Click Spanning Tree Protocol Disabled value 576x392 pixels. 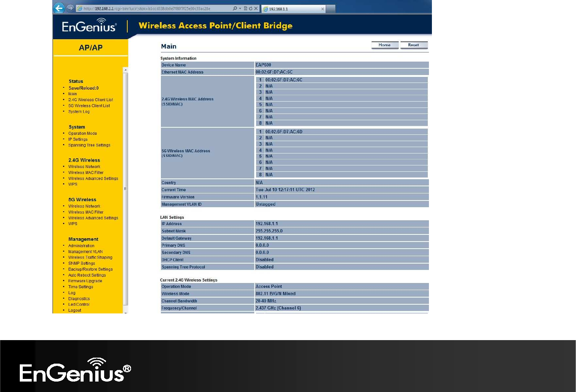tap(265, 267)
